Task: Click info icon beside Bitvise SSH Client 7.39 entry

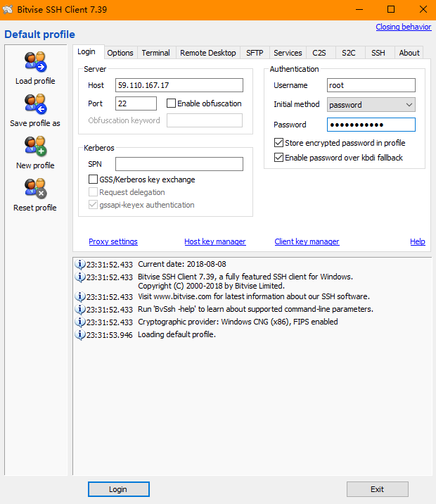Action: (x=80, y=277)
